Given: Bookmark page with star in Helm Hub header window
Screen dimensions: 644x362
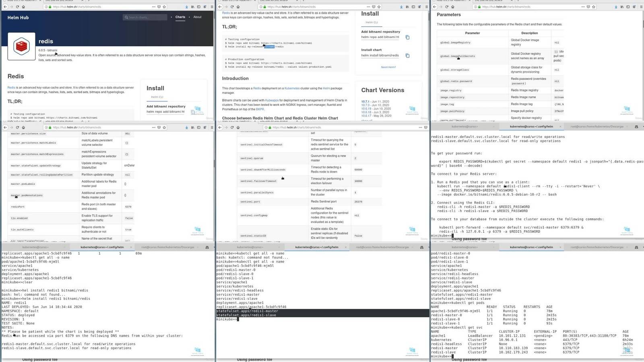Looking at the screenshot, I should (165, 7).
